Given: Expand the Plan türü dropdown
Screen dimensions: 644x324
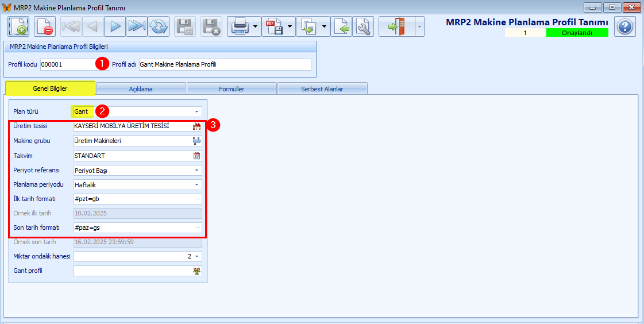Looking at the screenshot, I should pos(196,111).
